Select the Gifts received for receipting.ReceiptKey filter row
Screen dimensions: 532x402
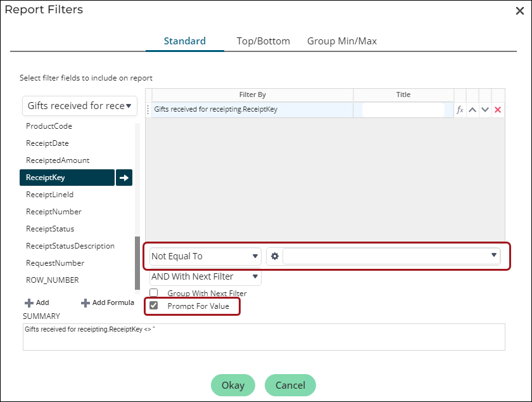252,110
